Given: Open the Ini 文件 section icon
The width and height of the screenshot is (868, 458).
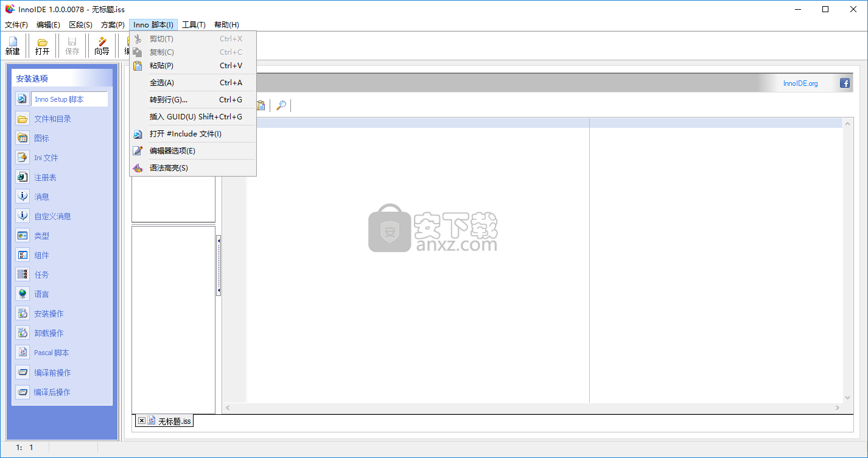Looking at the screenshot, I should tap(23, 158).
